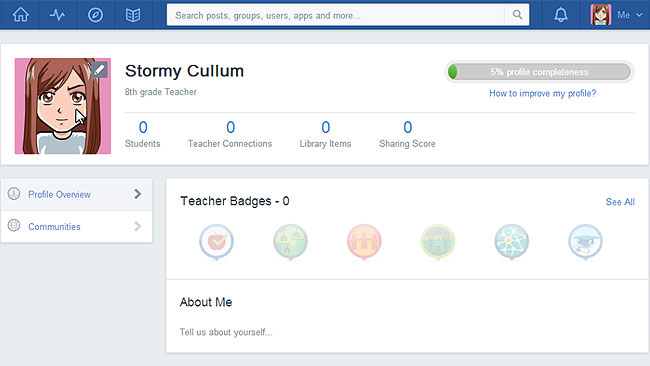The image size is (650, 366).
Task: Click the apple checkmark teacher badge
Action: coord(216,242)
